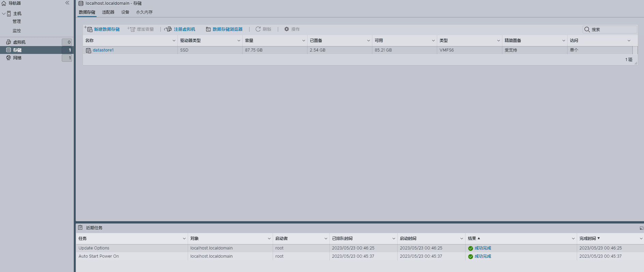Click the datastore browser folder icon
This screenshot has width=644, height=272.
click(x=208, y=29)
